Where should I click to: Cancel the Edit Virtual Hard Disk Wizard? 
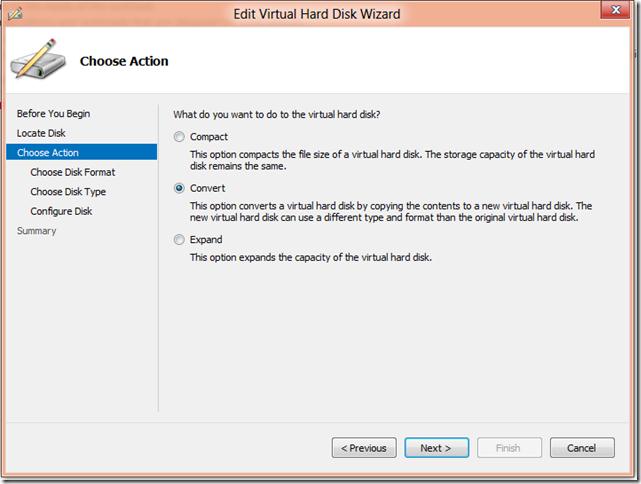click(x=582, y=448)
